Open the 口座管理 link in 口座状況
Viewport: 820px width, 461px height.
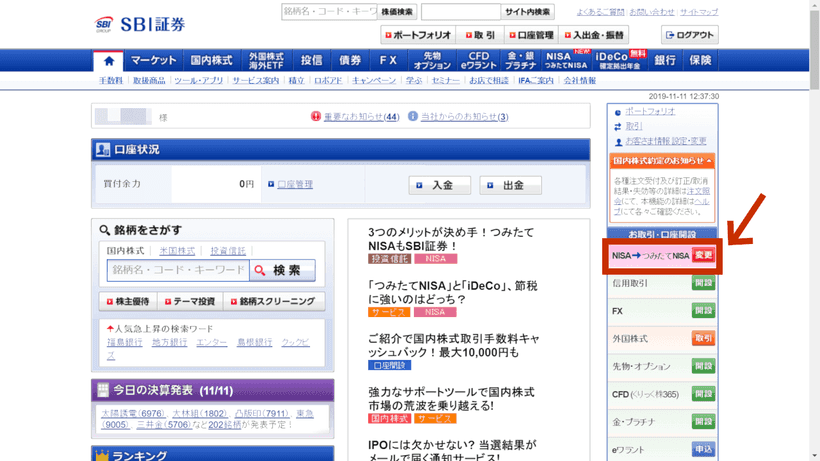(295, 185)
